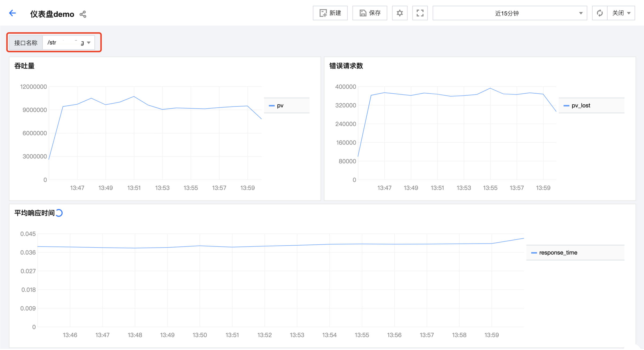Click the loading spinner next to 平均响应时间

(59, 213)
